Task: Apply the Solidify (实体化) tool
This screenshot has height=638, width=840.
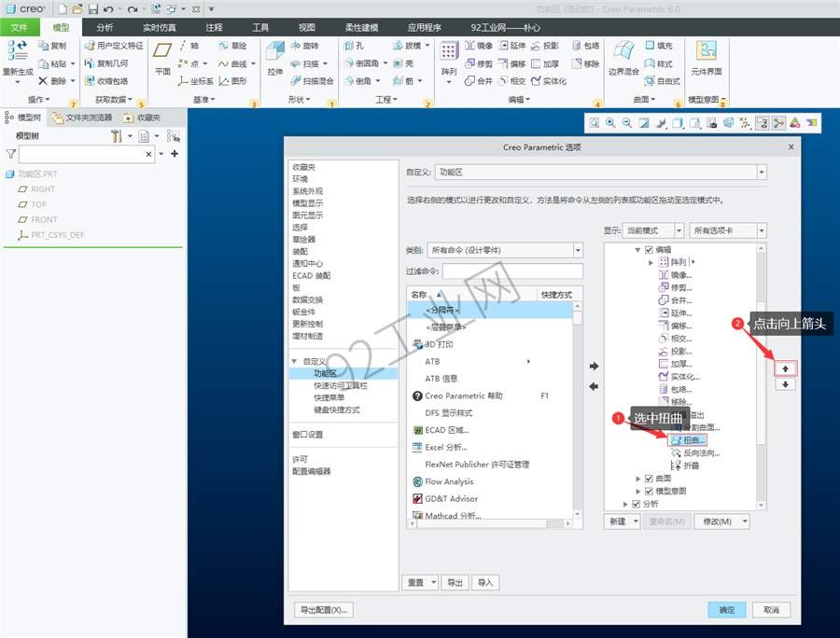Action: pyautogui.click(x=549, y=81)
